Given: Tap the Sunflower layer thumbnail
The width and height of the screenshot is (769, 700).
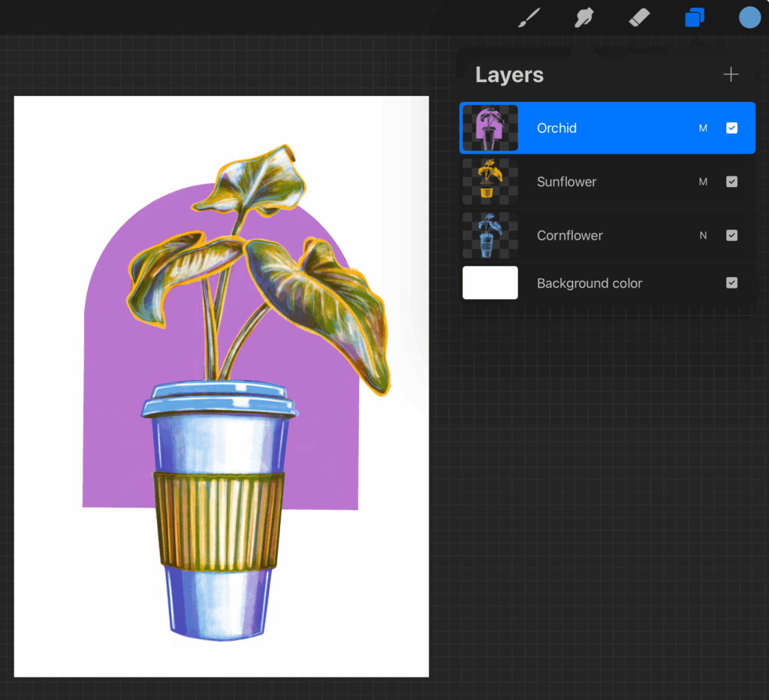Looking at the screenshot, I should pyautogui.click(x=490, y=182).
